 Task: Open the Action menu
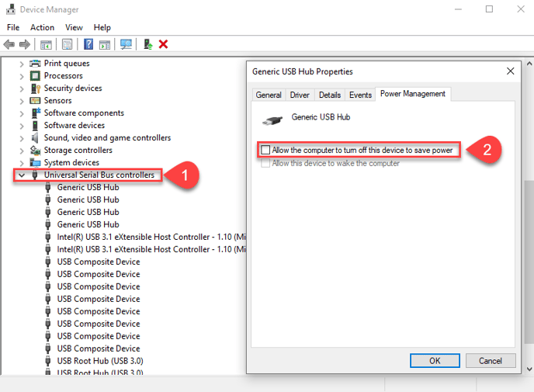pyautogui.click(x=42, y=27)
